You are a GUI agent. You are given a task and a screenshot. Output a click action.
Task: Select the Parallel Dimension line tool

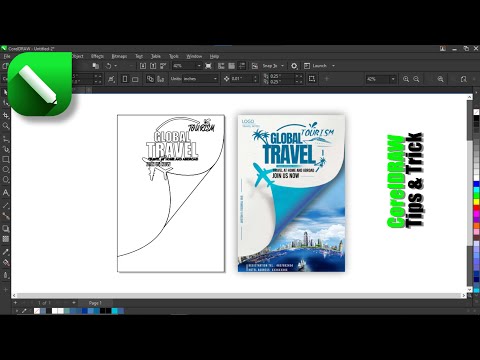tap(6, 206)
